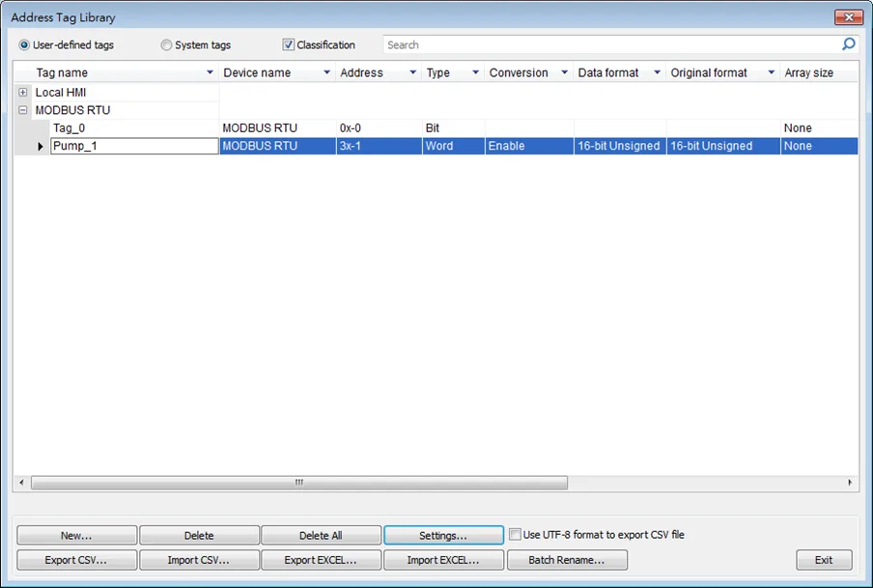This screenshot has height=588, width=873.
Task: Click the MODBUS RTU device cell of Tag_0
Action: [x=277, y=128]
